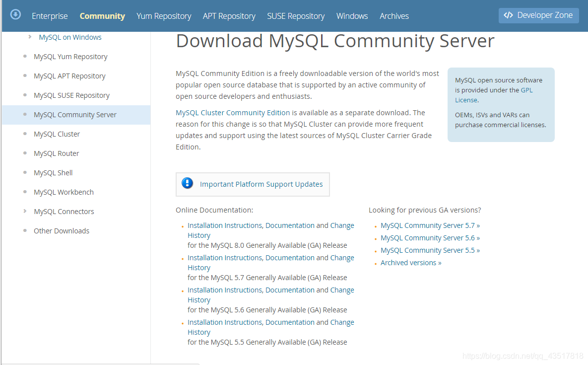
Task: Open Installation Instructions link for MySQL 5.6
Action: [225, 290]
